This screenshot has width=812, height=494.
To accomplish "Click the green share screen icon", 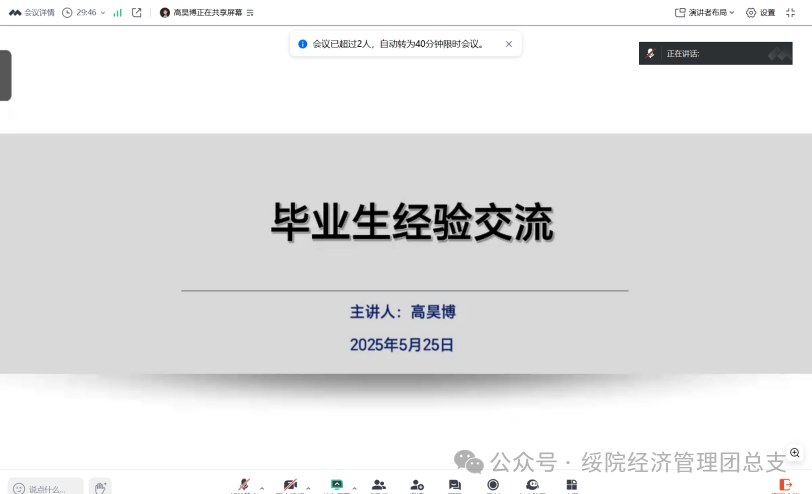I will click(338, 485).
